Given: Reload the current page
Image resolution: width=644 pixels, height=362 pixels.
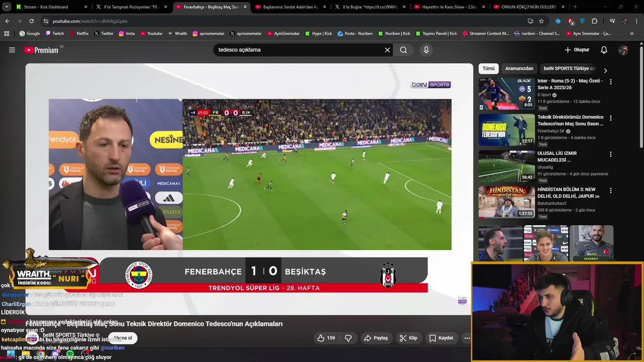Looking at the screenshot, I should click(31, 21).
